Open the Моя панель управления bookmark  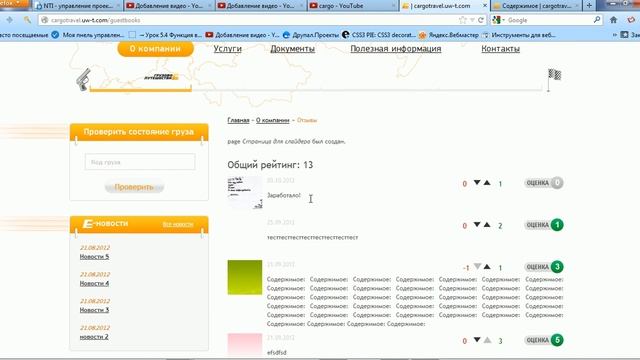(x=88, y=35)
